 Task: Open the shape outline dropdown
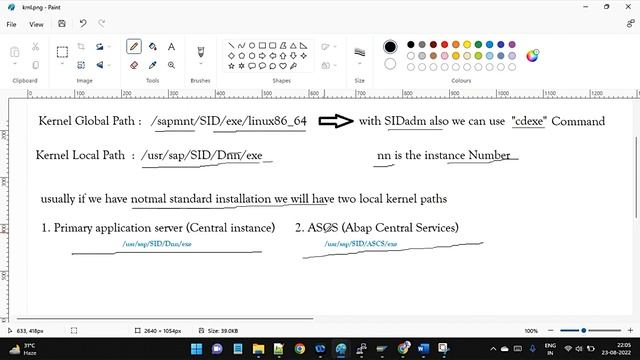tap(335, 47)
